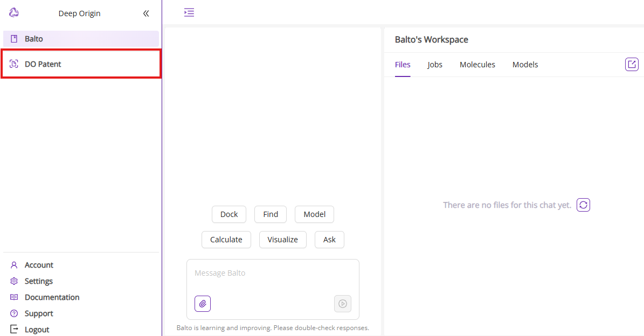This screenshot has height=336, width=644.
Task: Refresh the files list icon
Action: pyautogui.click(x=583, y=205)
